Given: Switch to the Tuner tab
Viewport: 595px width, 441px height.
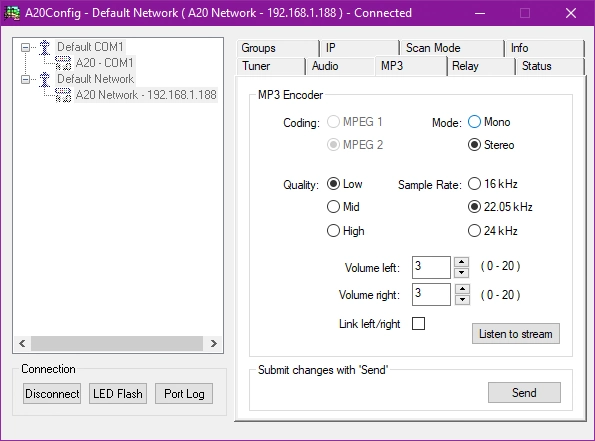Looking at the screenshot, I should click(271, 66).
